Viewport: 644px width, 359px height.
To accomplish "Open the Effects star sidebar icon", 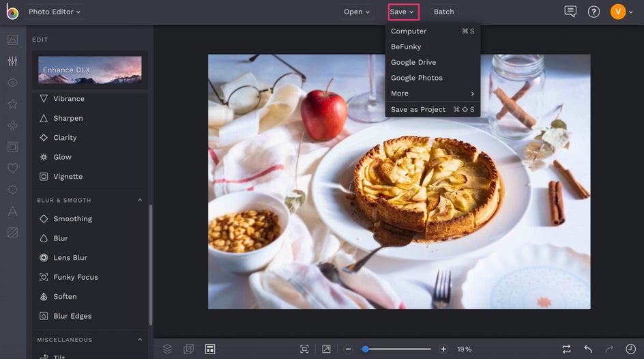I will [x=13, y=104].
